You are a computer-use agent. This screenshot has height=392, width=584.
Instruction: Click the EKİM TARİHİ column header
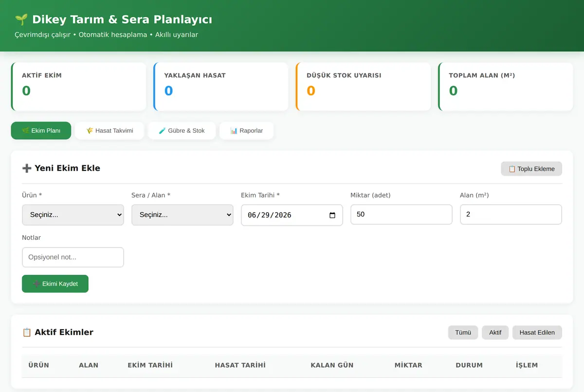pyautogui.click(x=150, y=365)
